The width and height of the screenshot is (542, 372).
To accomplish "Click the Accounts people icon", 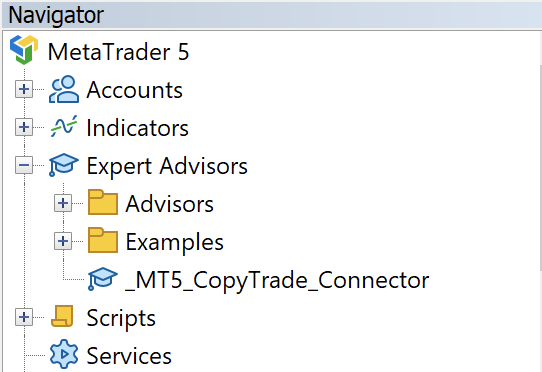I will tap(64, 89).
